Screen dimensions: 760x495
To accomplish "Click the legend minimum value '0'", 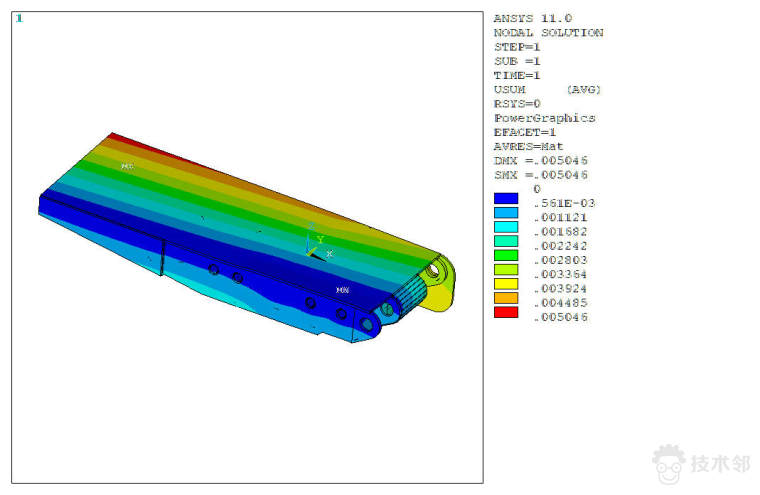I will (537, 189).
